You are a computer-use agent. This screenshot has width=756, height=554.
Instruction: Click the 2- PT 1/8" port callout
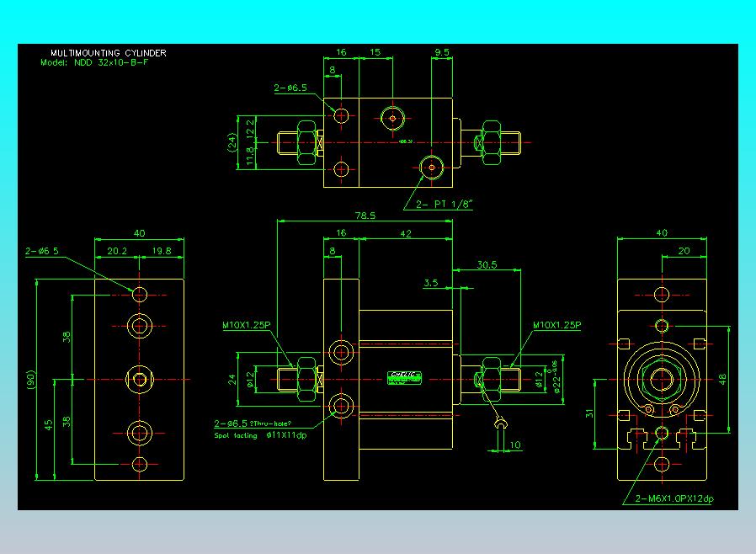[444, 205]
